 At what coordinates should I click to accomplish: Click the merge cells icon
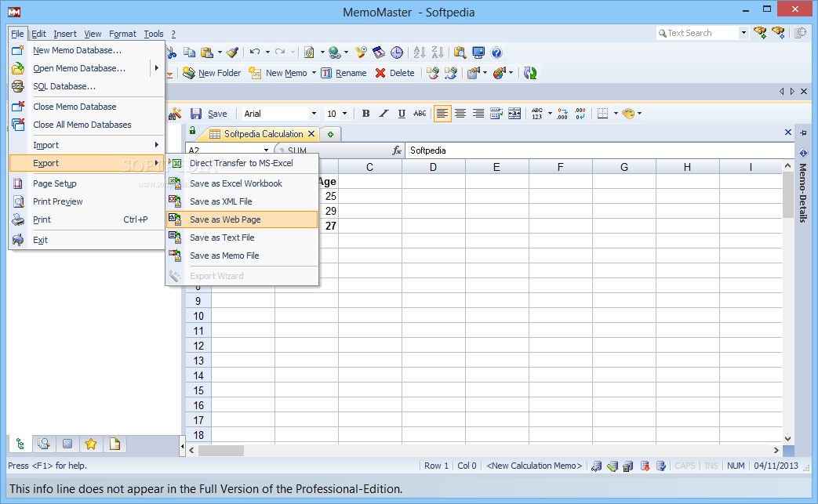(514, 114)
